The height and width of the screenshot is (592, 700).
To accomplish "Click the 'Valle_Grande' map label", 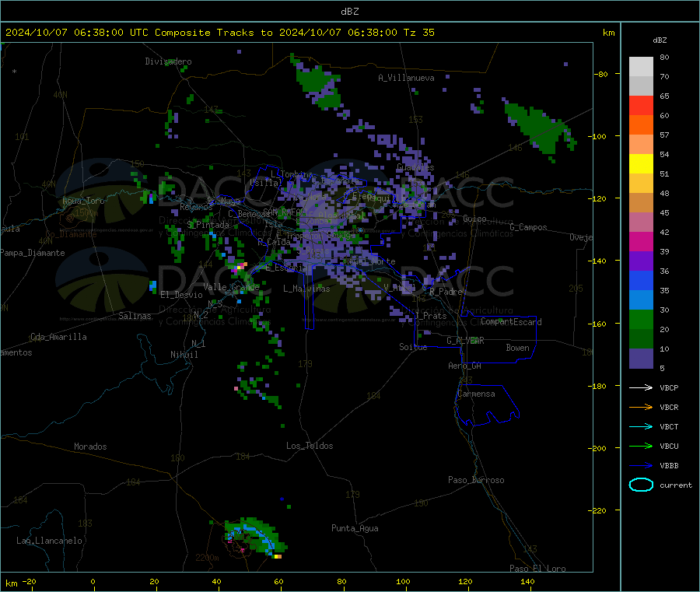I will coord(231,287).
